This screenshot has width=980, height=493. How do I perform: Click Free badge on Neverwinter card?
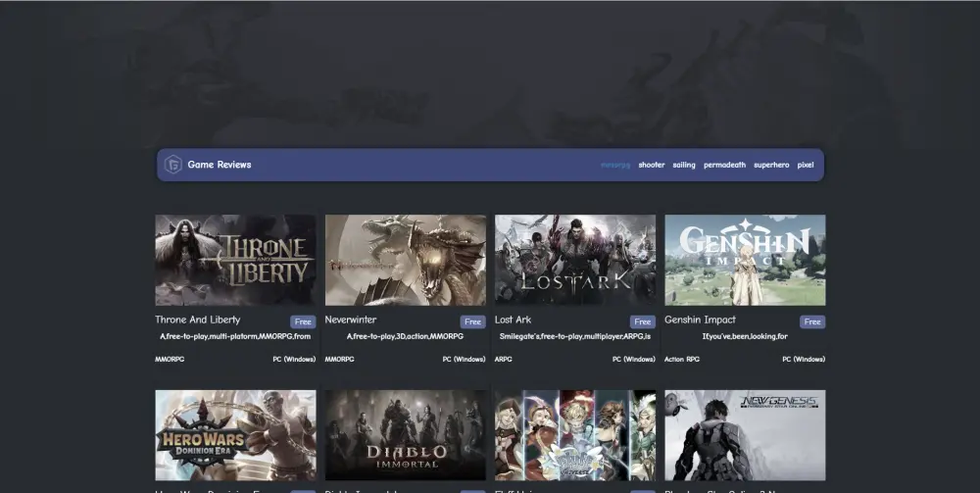473,321
